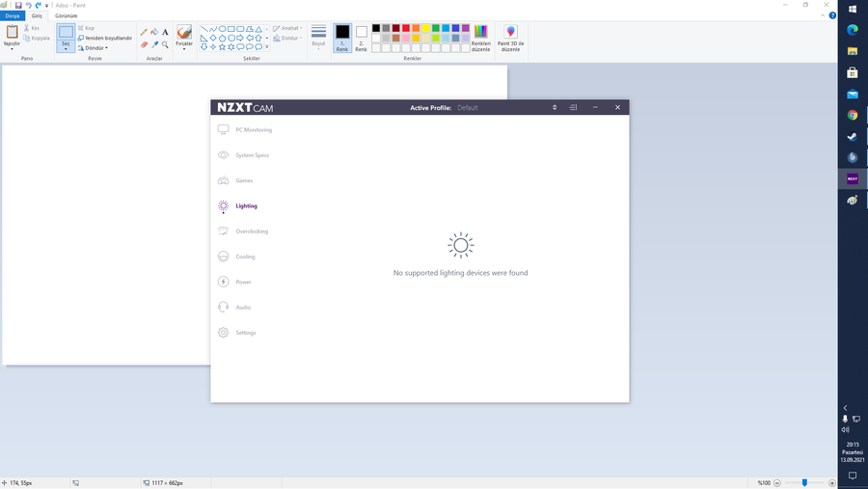Close the NZXT CAM window
The height and width of the screenshot is (489, 868).
pos(617,107)
